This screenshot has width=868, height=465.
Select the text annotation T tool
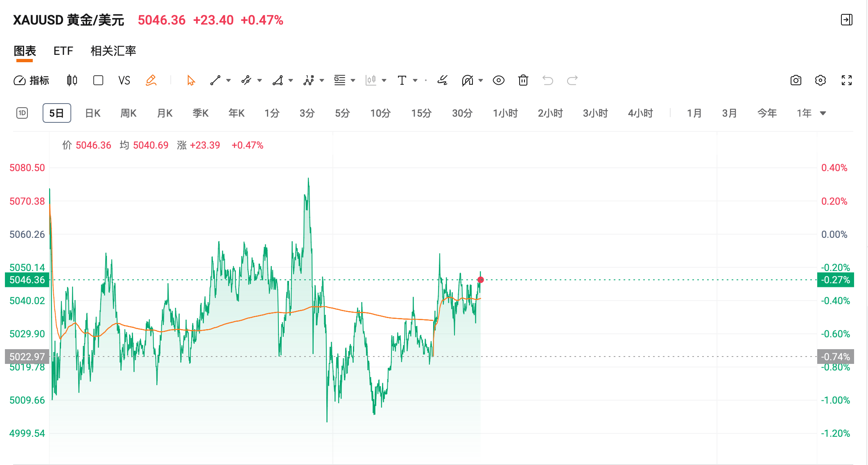[x=402, y=80]
